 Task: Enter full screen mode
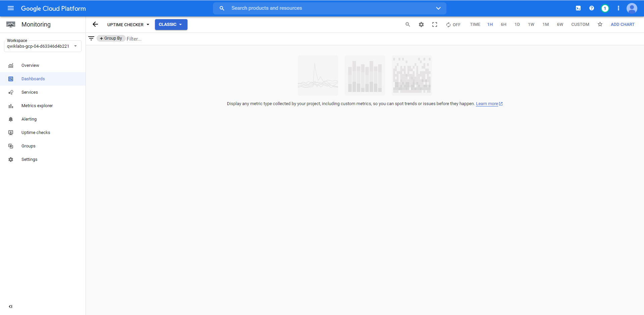click(435, 25)
